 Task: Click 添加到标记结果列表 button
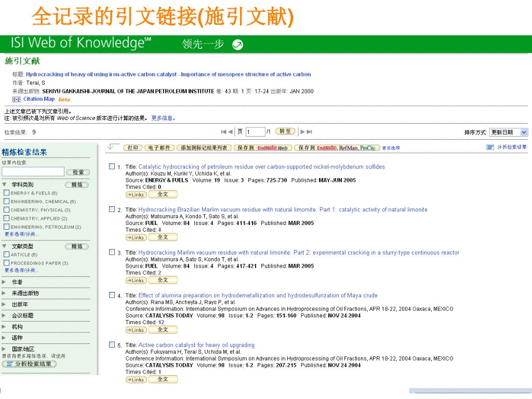pos(204,148)
